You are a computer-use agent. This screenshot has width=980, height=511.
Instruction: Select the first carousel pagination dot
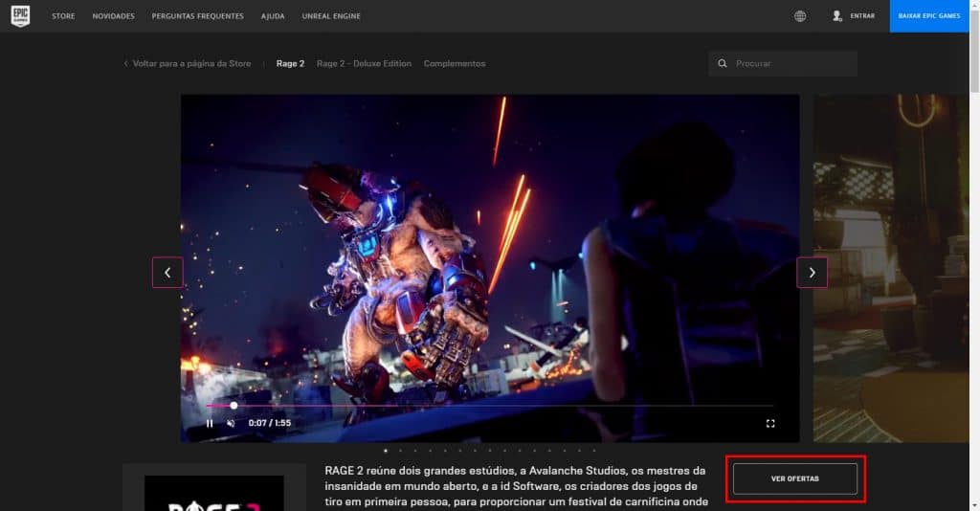[x=386, y=451]
